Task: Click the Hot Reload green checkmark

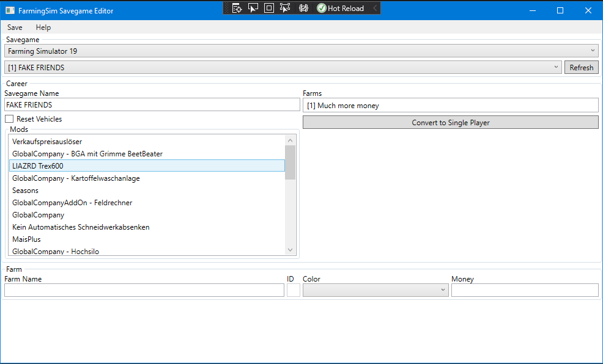Action: tap(322, 8)
